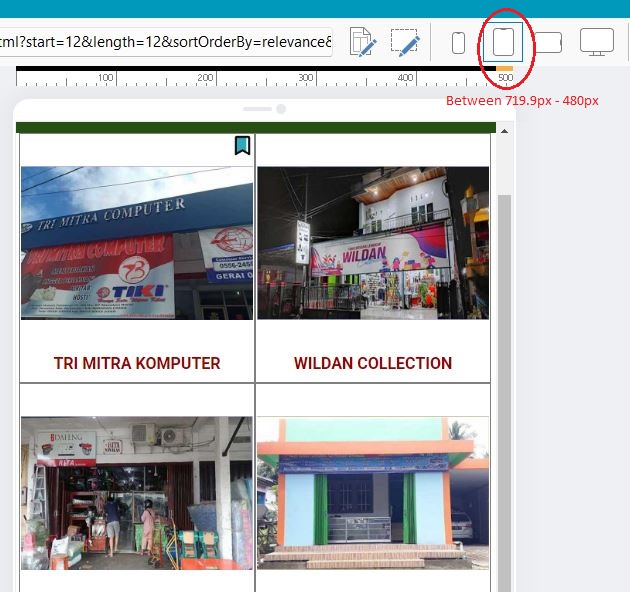Select the tablet landscape breakpoint icon
630x592 pixels.
pyautogui.click(x=548, y=43)
